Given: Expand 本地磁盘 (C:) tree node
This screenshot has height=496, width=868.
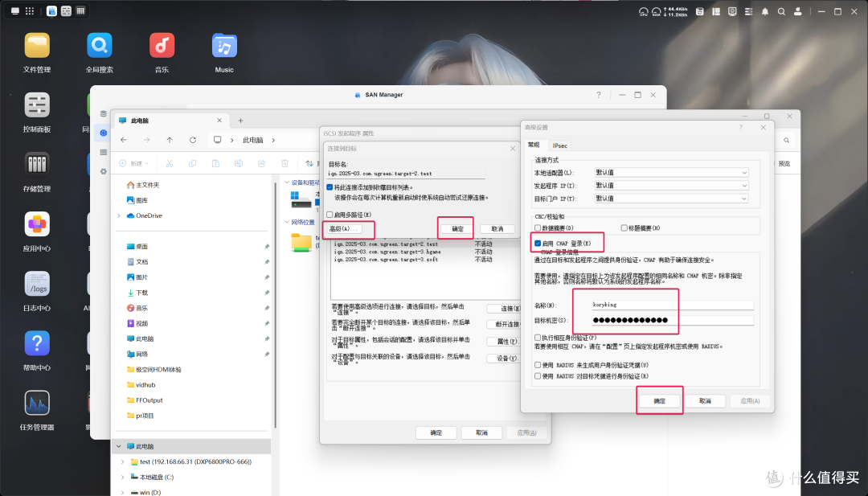Looking at the screenshot, I should (x=123, y=478).
